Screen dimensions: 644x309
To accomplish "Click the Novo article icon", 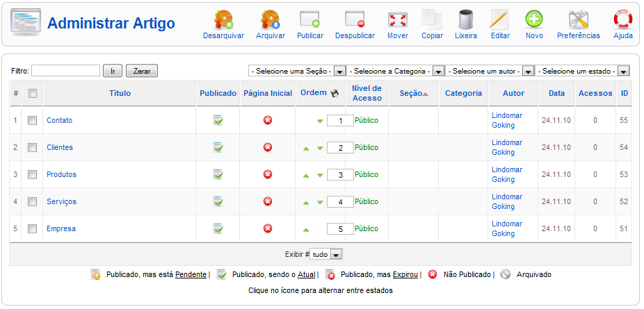I will pyautogui.click(x=534, y=19).
